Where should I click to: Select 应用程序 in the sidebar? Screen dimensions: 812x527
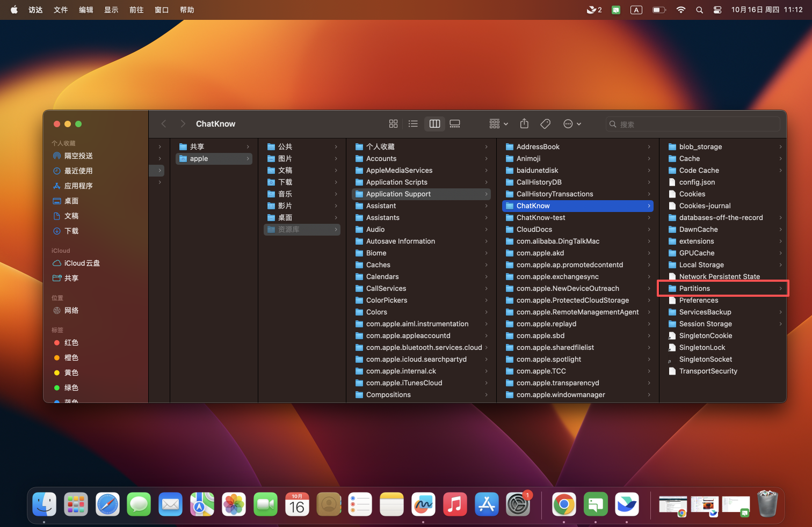78,186
